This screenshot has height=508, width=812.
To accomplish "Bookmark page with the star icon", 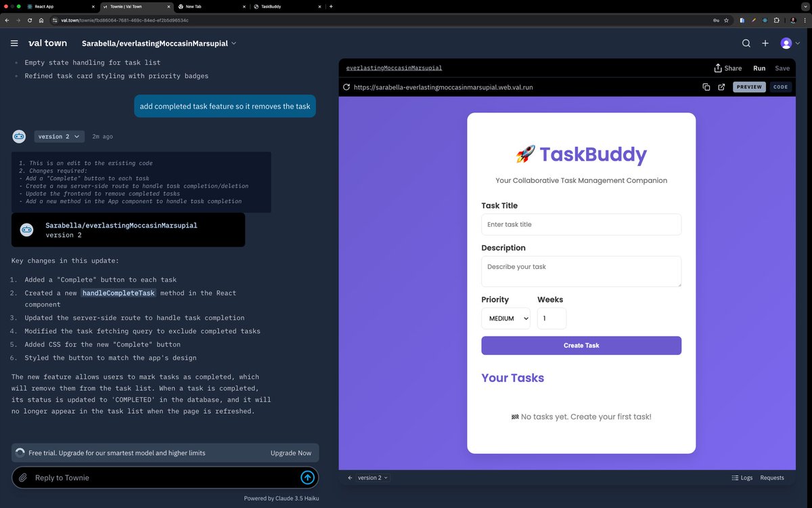I will coord(726,20).
